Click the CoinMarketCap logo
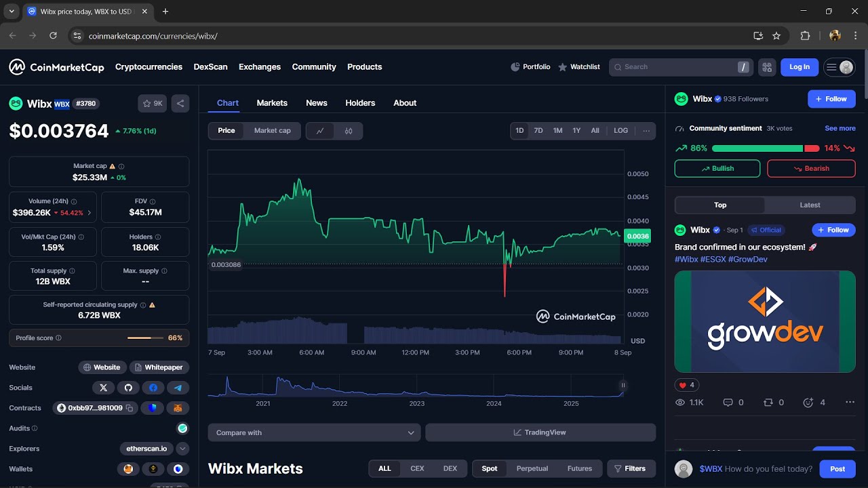868x488 pixels. tap(56, 67)
